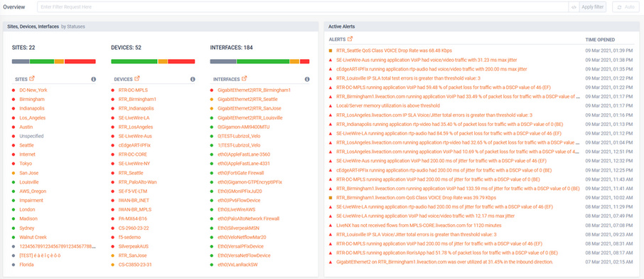Click the info icon in SITES column
Image resolution: width=644 pixels, height=279 pixels.
pyautogui.click(x=93, y=79)
